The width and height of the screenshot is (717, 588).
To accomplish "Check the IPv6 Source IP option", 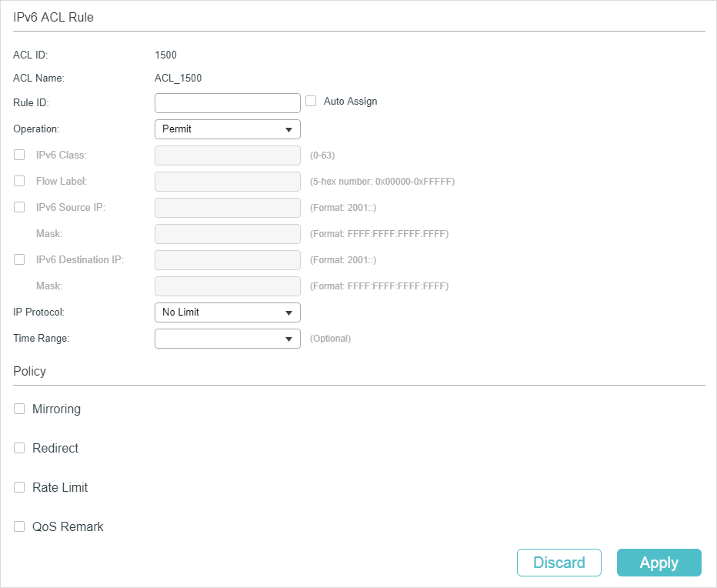I will pyautogui.click(x=19, y=207).
